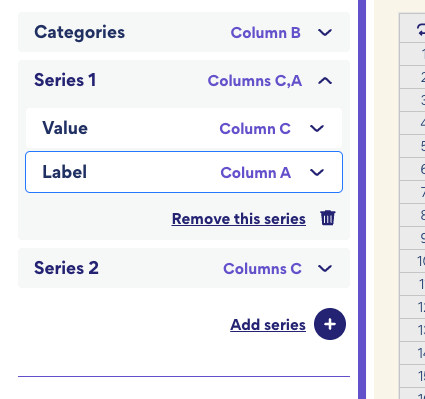Click the Columns C text of Series 2
This screenshot has height=399, width=425.
(262, 268)
